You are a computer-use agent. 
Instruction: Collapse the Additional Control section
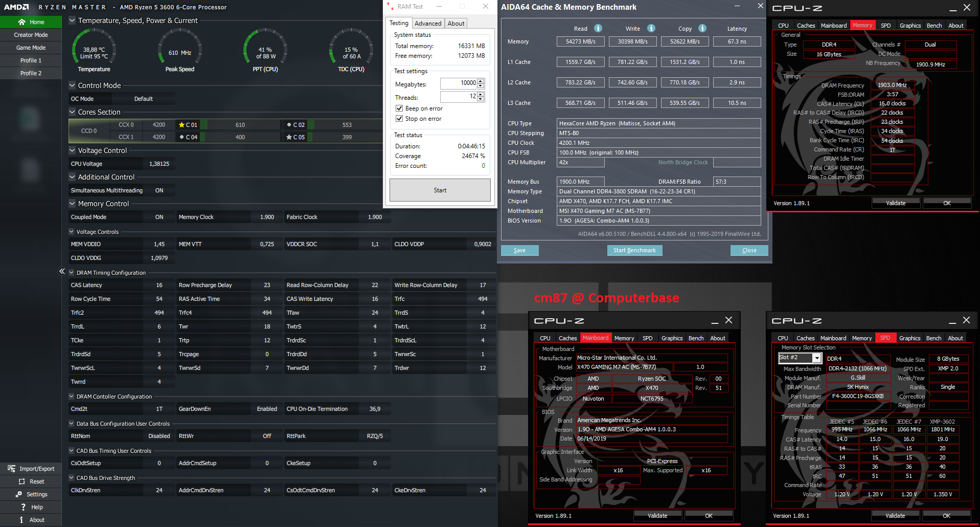coord(72,177)
